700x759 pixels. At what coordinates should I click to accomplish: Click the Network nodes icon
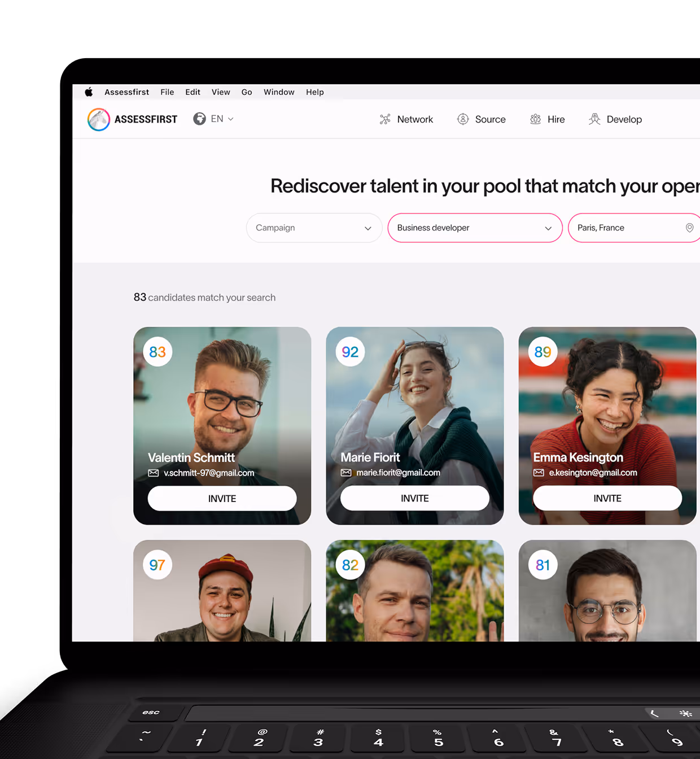click(x=385, y=119)
